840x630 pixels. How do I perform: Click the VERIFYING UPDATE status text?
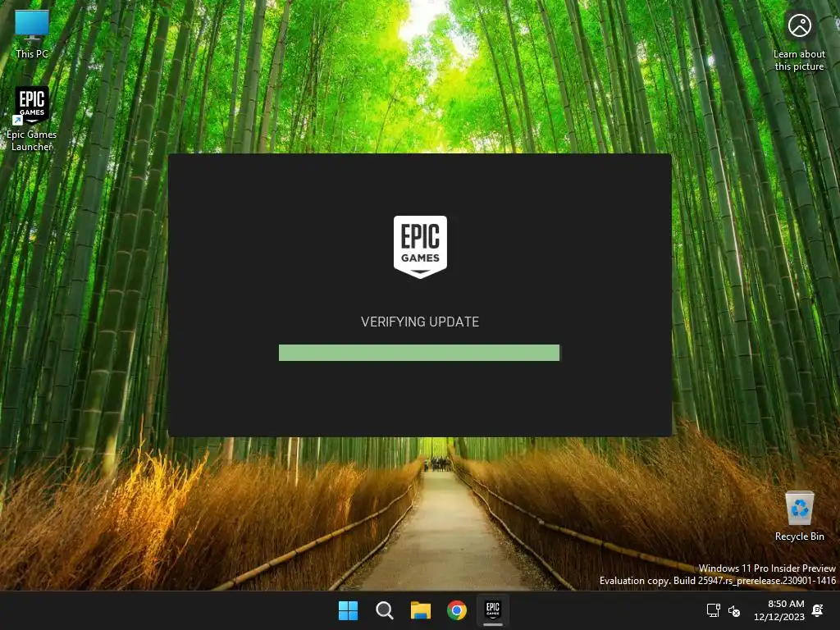(x=420, y=322)
